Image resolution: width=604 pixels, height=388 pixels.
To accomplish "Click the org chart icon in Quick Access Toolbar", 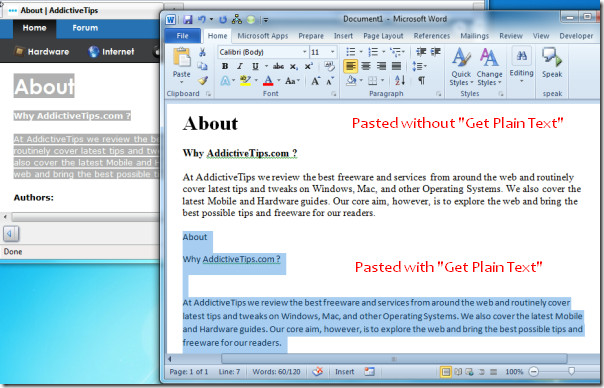I will coord(237,19).
